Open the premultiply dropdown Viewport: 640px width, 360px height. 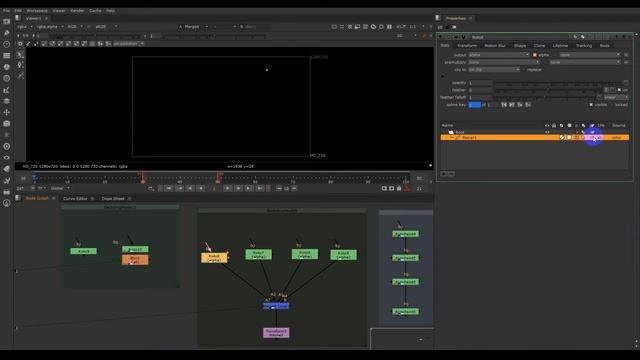tap(504, 62)
